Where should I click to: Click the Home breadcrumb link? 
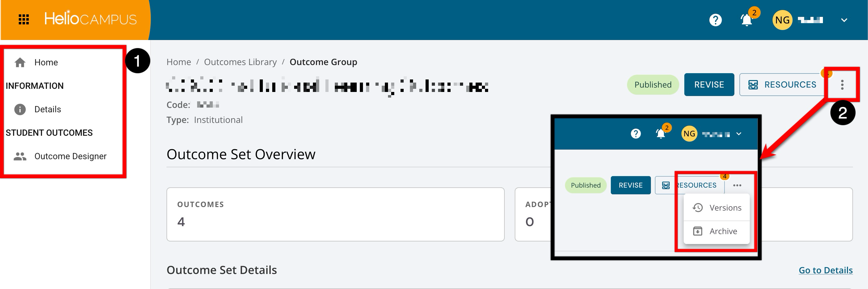(179, 62)
